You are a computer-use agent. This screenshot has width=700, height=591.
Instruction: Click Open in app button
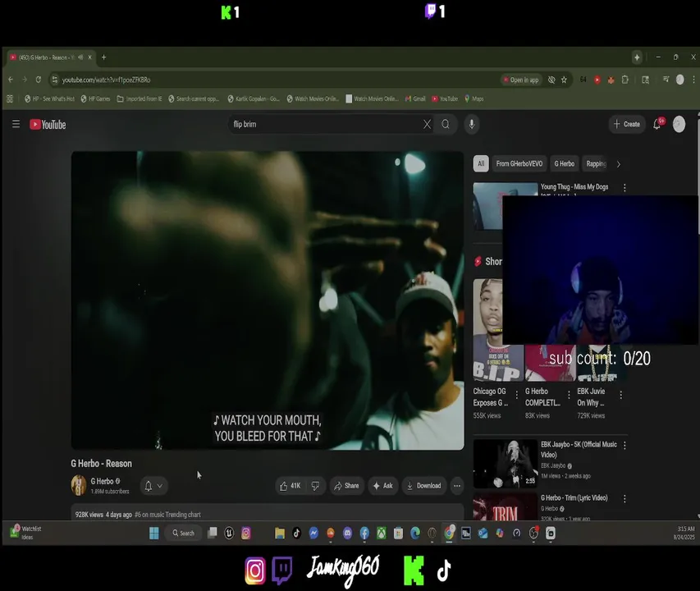point(521,80)
